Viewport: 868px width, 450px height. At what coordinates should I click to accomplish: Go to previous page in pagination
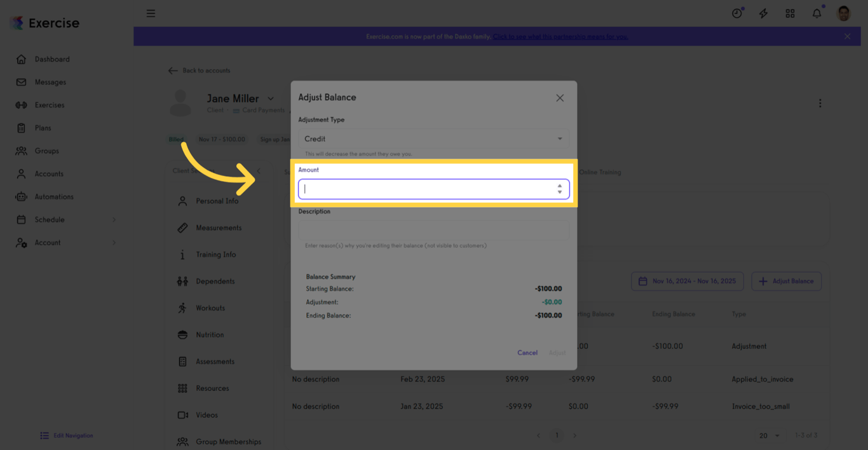point(539,435)
